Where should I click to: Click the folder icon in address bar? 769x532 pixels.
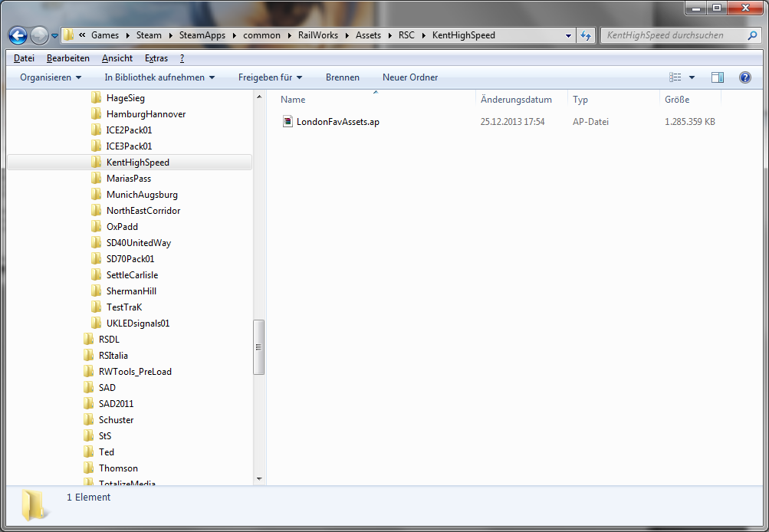[69, 34]
